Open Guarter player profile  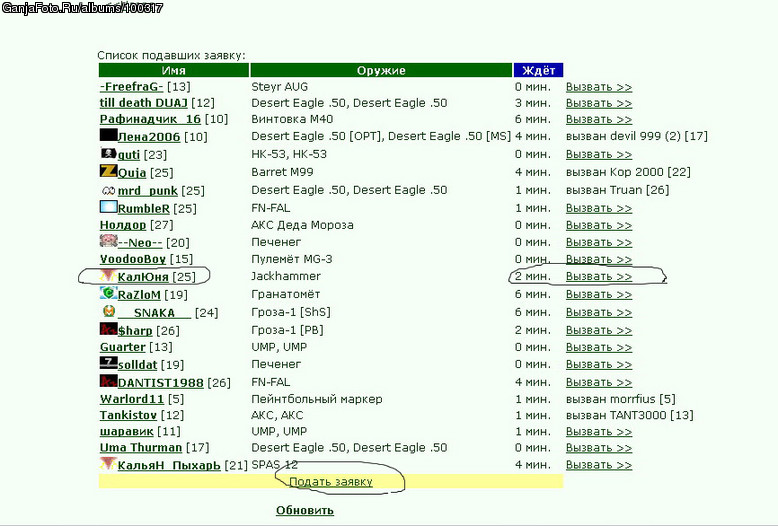123,347
